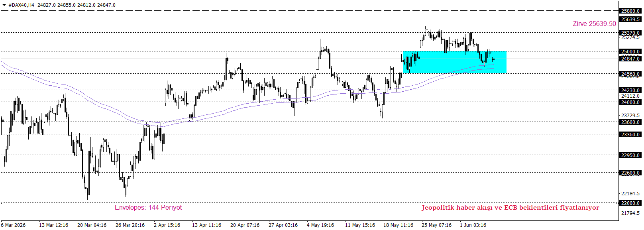This screenshot has height=230, width=644.
Task: Click the '13 Mar 12:16' time label
Action: tap(53, 225)
